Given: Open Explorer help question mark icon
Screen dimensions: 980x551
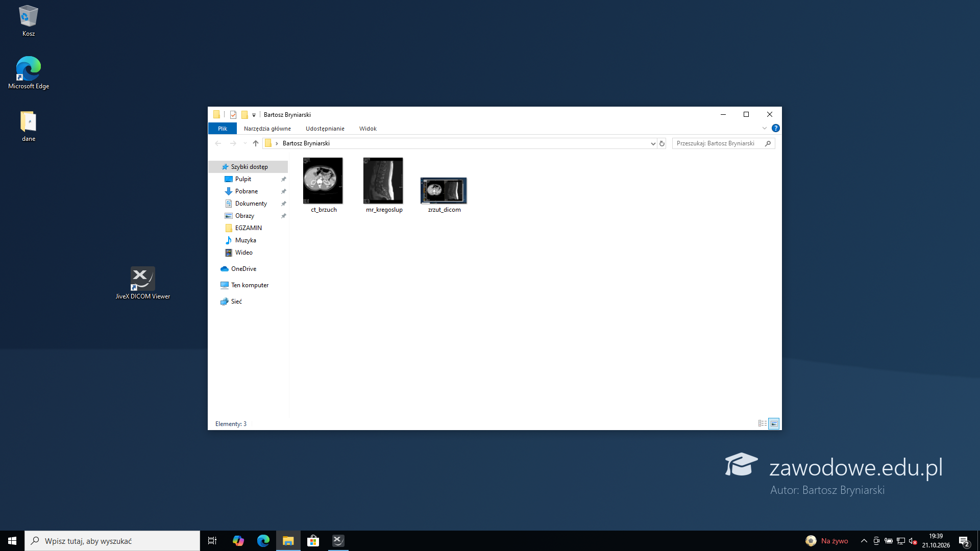Looking at the screenshot, I should [x=776, y=128].
